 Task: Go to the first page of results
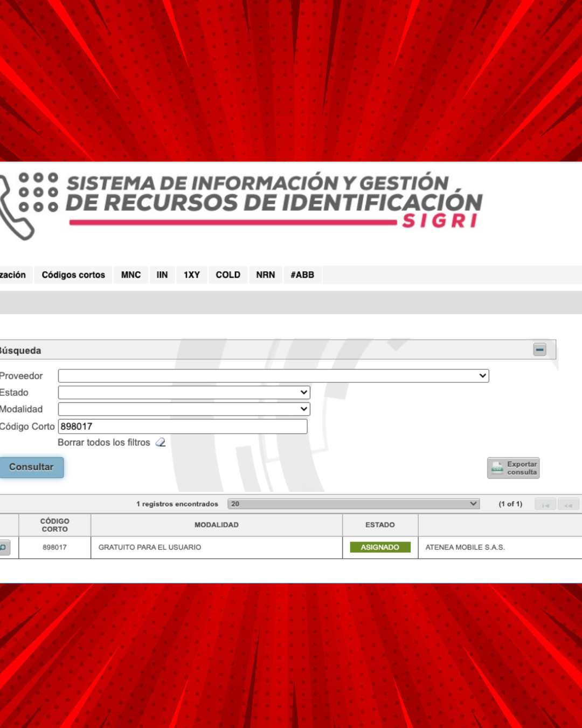point(545,505)
